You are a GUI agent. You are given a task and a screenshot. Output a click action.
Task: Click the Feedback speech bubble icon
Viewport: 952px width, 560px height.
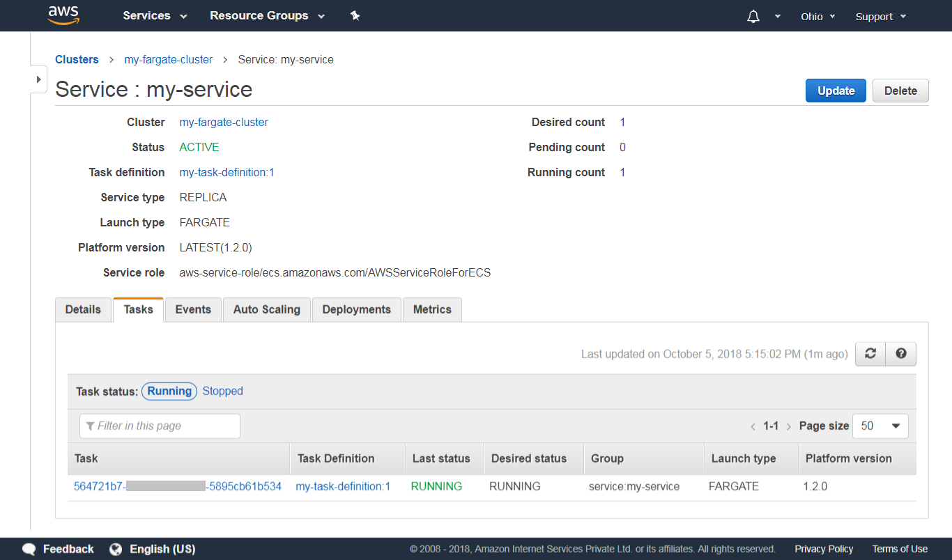[29, 549]
